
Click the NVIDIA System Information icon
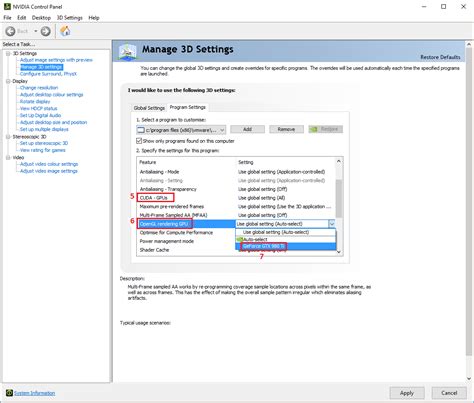(9, 393)
